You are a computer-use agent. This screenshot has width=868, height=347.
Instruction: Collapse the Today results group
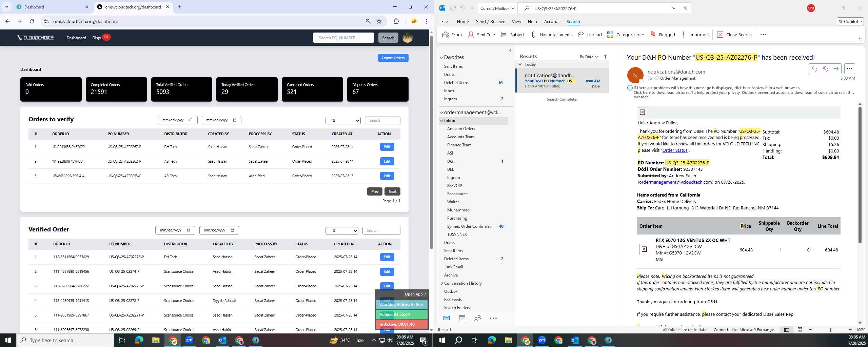click(x=520, y=64)
